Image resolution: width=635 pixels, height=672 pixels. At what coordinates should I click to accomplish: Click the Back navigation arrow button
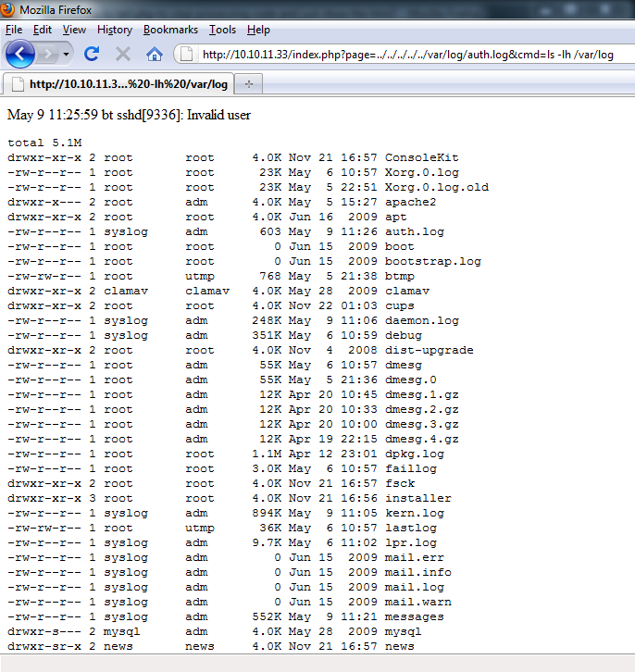[x=19, y=54]
